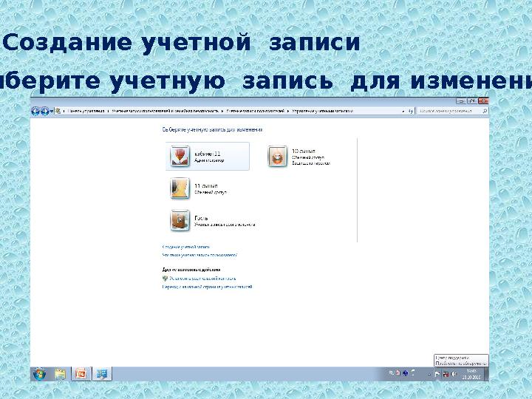The width and height of the screenshot is (532, 399).
Task: Maximize the Control Panel window
Action: pos(471,100)
